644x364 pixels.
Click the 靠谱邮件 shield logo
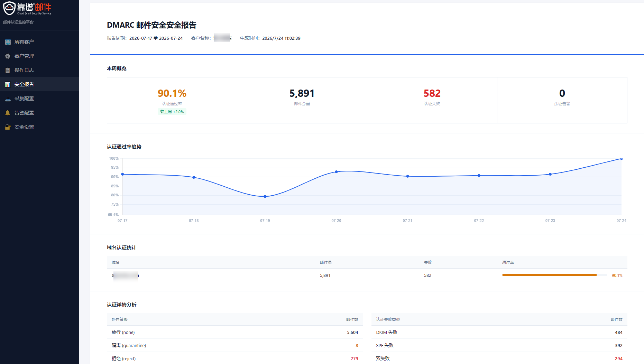(9, 8)
